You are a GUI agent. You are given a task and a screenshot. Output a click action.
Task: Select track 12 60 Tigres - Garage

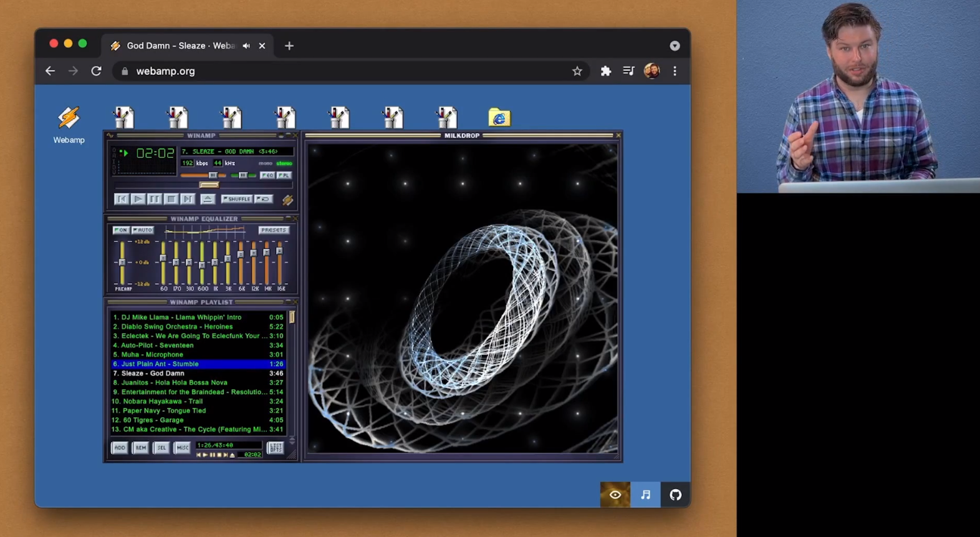[198, 420]
